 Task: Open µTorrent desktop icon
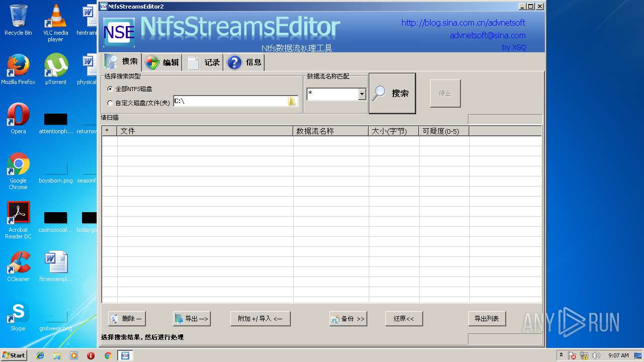[x=56, y=69]
